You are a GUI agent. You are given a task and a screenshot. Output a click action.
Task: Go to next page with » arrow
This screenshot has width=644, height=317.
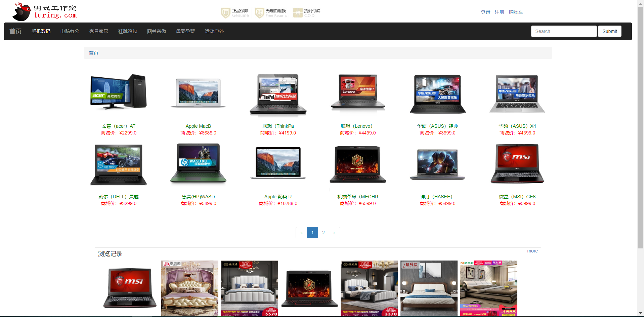click(335, 233)
